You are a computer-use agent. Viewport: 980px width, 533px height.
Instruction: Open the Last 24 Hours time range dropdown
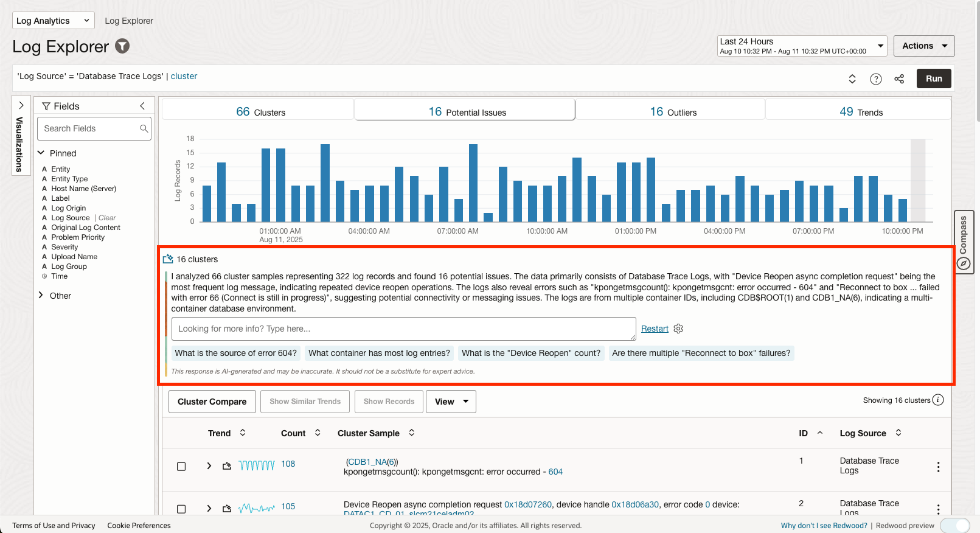(802, 46)
